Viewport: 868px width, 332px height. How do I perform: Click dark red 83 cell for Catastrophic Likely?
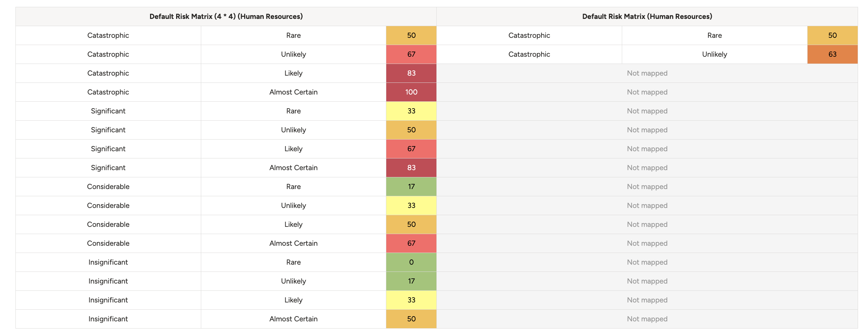tap(411, 73)
